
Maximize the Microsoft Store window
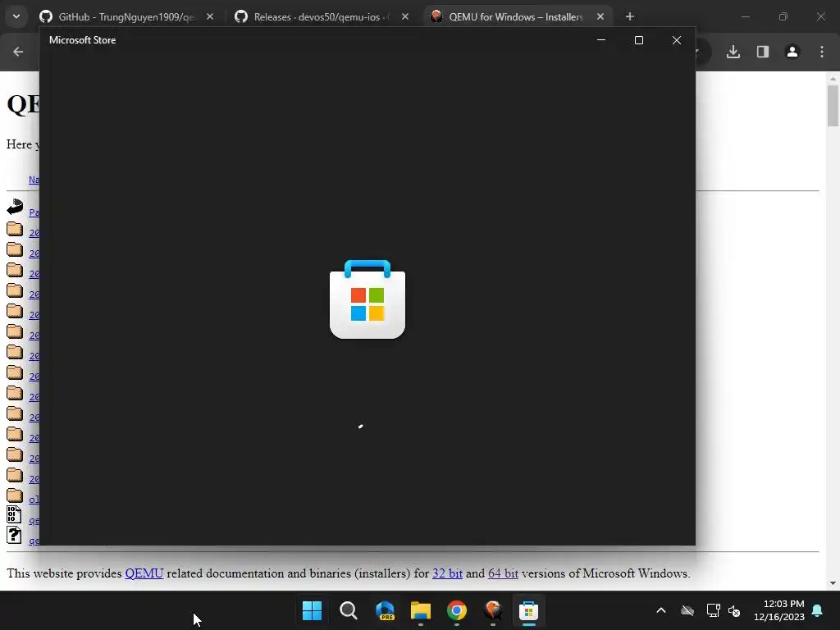pyautogui.click(x=638, y=40)
